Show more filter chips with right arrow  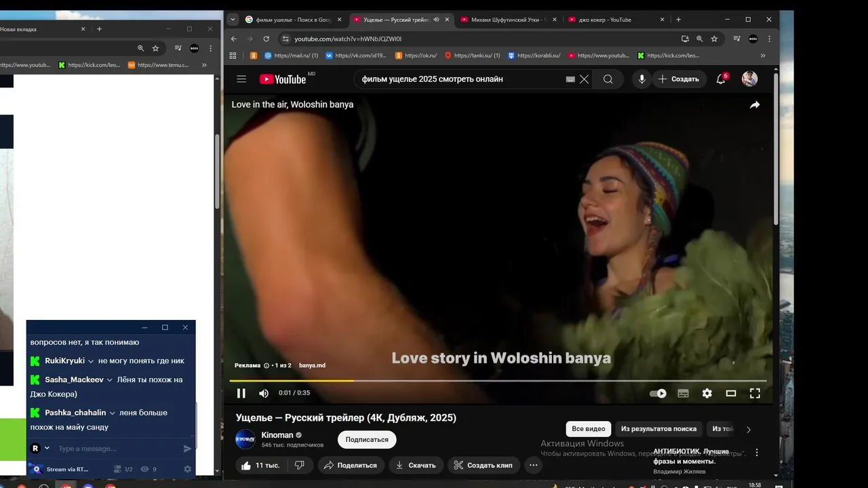point(749,429)
